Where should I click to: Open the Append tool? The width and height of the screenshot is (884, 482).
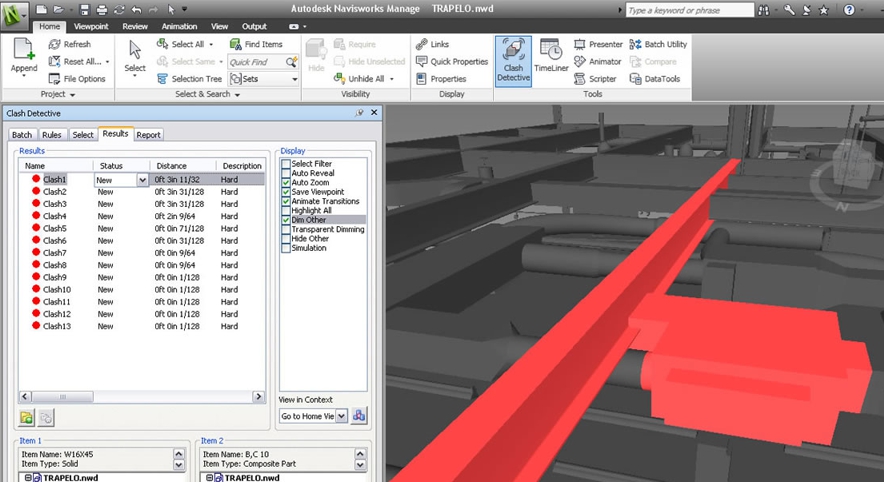click(x=24, y=58)
